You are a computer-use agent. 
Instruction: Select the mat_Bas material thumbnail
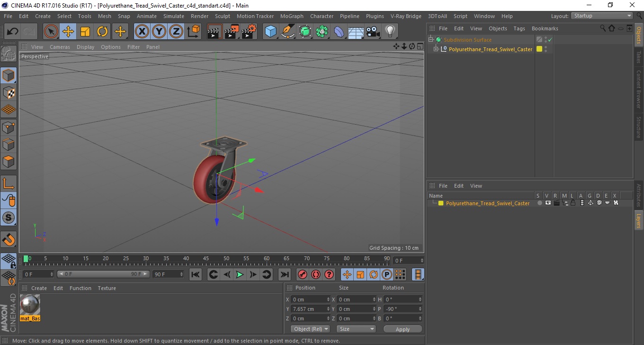point(30,305)
